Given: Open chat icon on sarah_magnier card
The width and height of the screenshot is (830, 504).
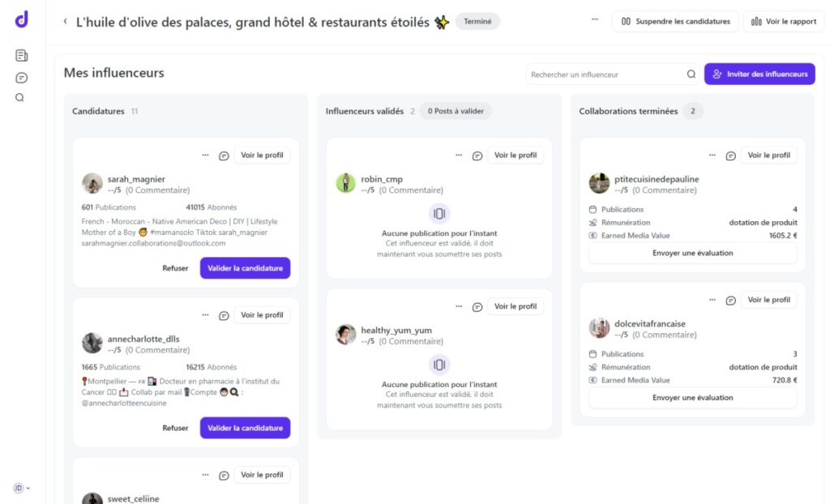Looking at the screenshot, I should point(224,156).
